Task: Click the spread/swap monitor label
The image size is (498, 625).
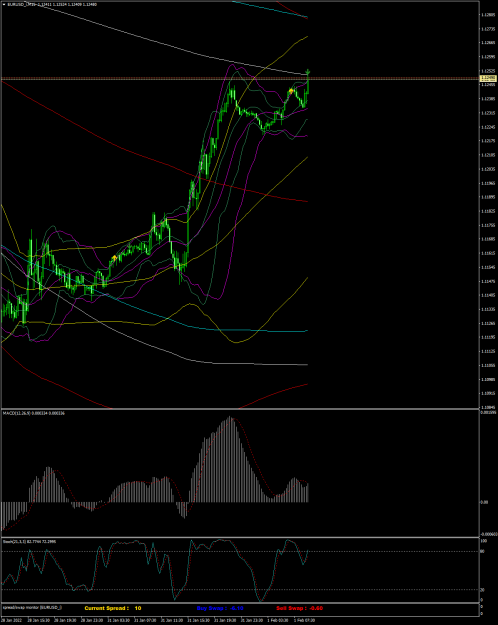Action: coord(32,607)
